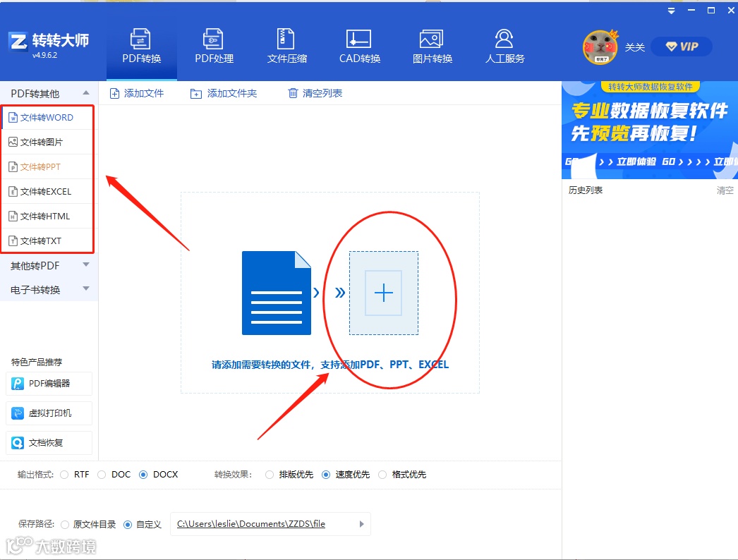Open the PDF转换 tab icon
The image size is (738, 560).
[140, 39]
